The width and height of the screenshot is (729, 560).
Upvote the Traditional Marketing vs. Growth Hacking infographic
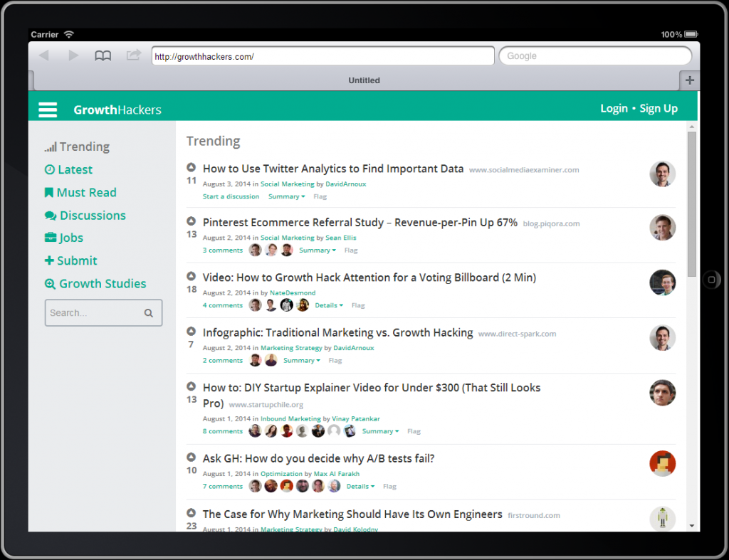(191, 331)
